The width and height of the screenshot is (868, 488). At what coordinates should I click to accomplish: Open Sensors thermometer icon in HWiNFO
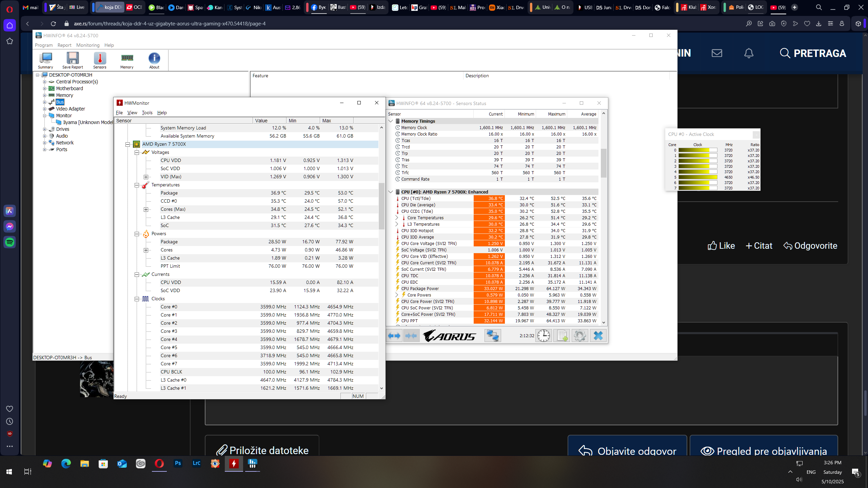pos(100,60)
